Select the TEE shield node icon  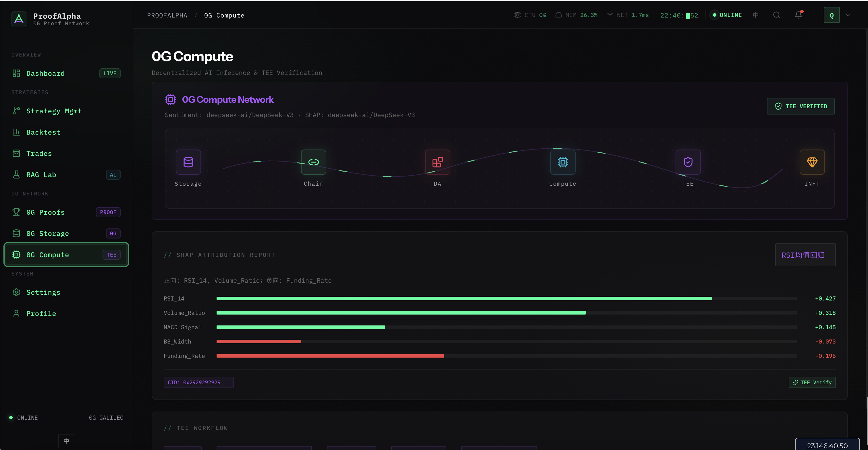click(x=688, y=162)
